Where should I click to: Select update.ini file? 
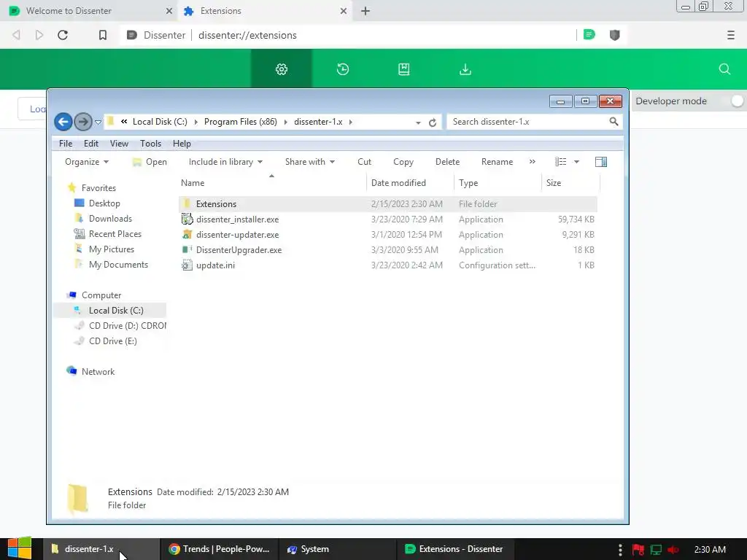[x=215, y=265]
